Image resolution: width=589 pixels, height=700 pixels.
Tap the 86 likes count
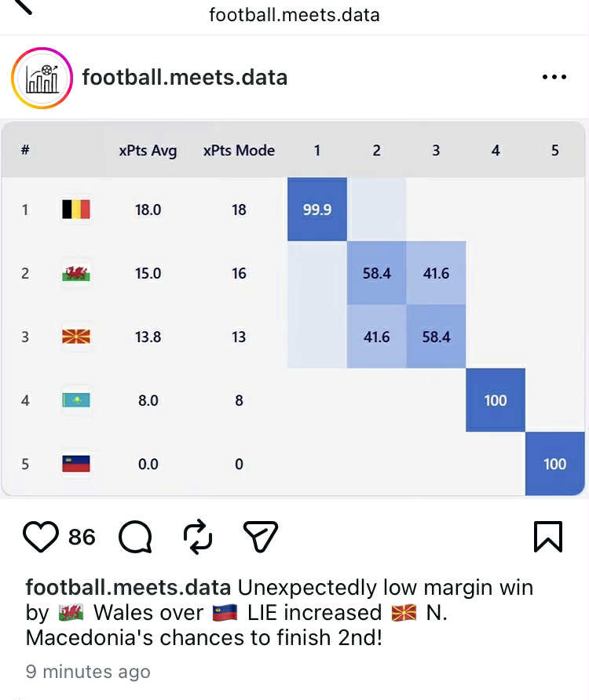82,537
